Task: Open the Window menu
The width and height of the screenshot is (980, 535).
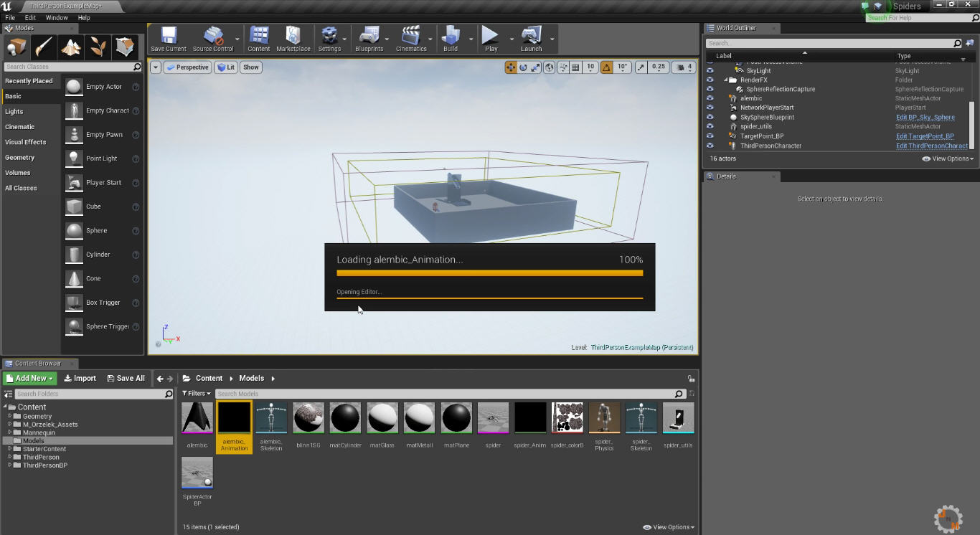Action: (x=57, y=17)
